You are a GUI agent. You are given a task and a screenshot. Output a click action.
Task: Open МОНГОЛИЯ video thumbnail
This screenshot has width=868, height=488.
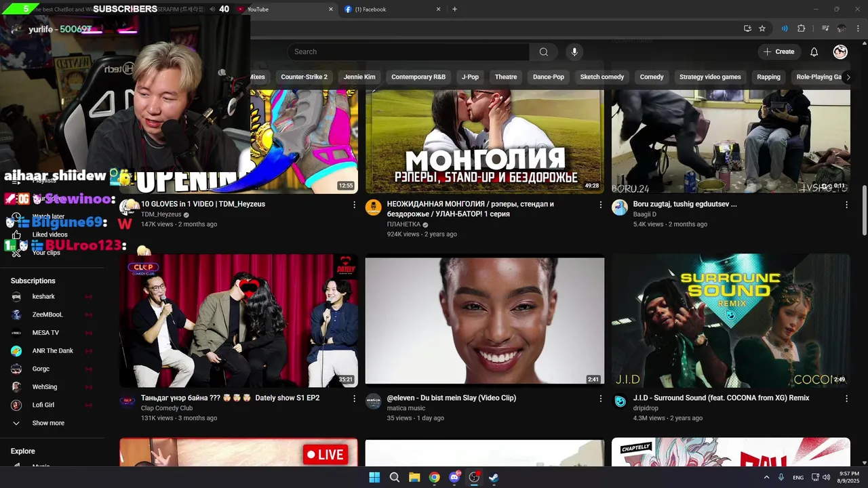(x=484, y=141)
